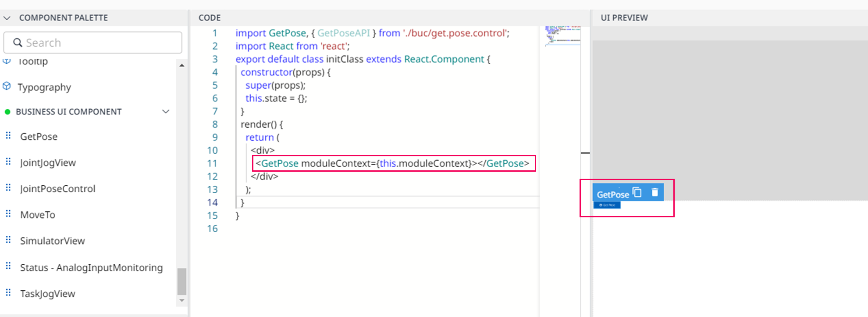The image size is (868, 317).
Task: Select the Tooltip component icon
Action: [7, 61]
